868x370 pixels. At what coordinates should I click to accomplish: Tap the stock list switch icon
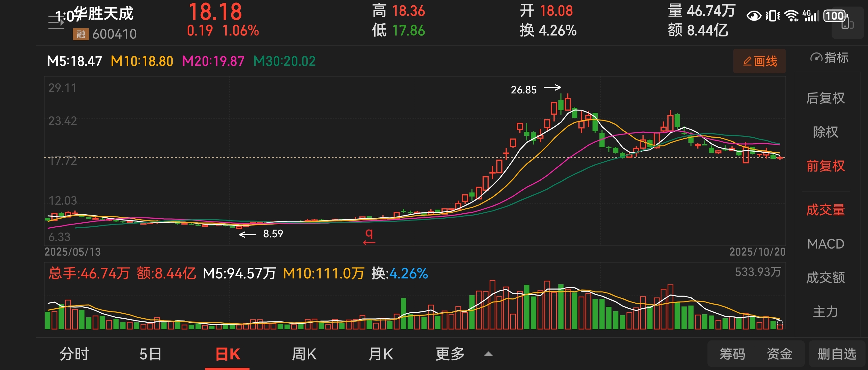tap(56, 22)
